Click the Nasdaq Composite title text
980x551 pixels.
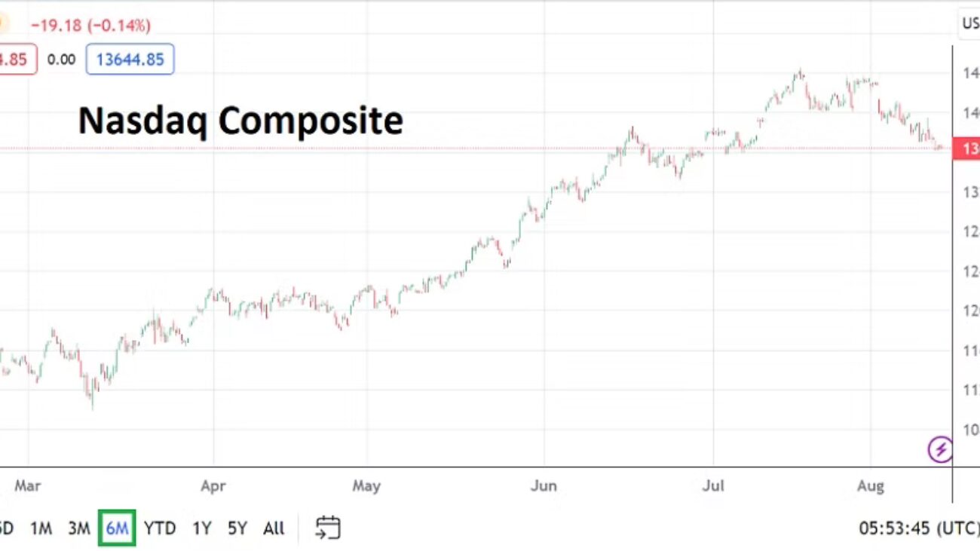point(240,121)
